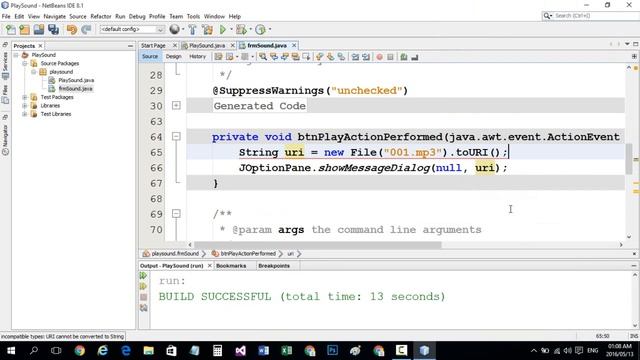The width and height of the screenshot is (640, 360).
Task: Toggle the Files side panel tab
Action: pos(5,93)
